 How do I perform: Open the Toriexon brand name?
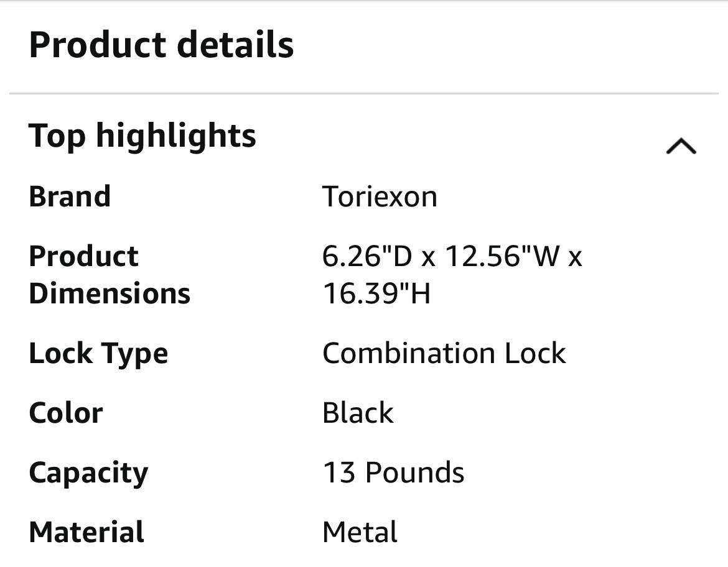380,196
